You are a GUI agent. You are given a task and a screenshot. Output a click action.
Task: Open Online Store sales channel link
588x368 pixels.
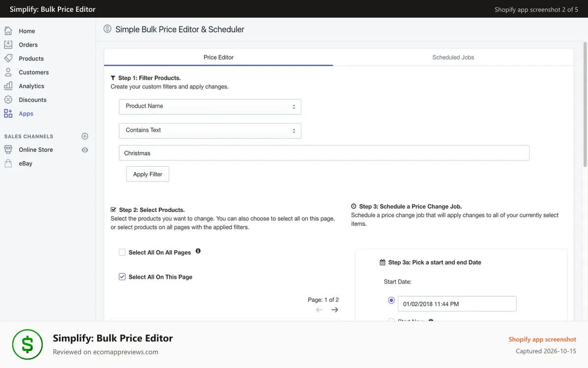click(x=36, y=150)
